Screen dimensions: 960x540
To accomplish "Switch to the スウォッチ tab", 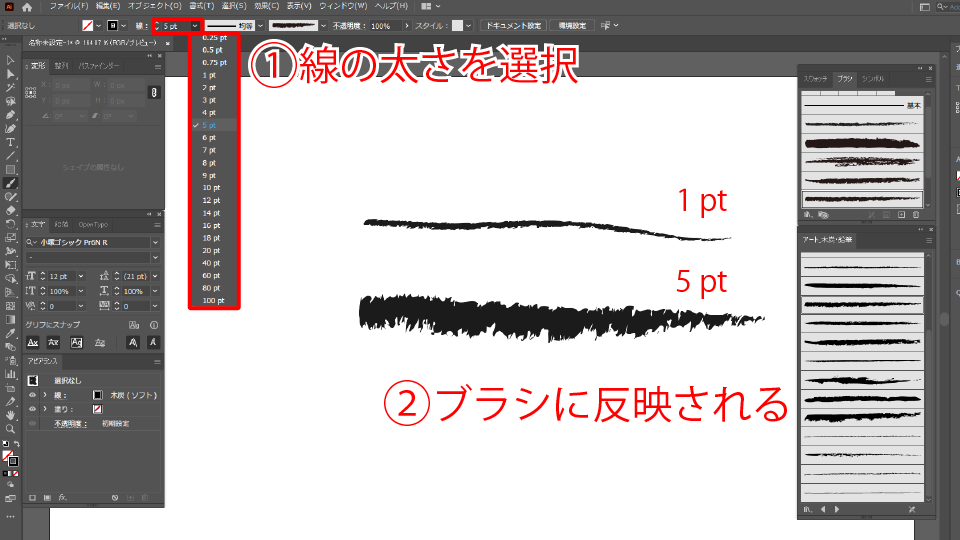I will click(816, 79).
